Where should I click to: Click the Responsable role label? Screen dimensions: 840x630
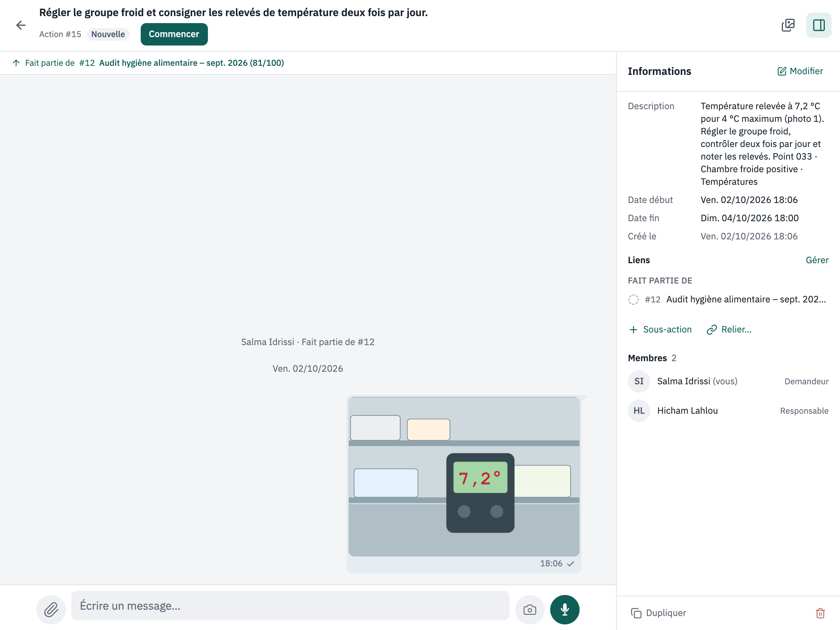pos(804,411)
